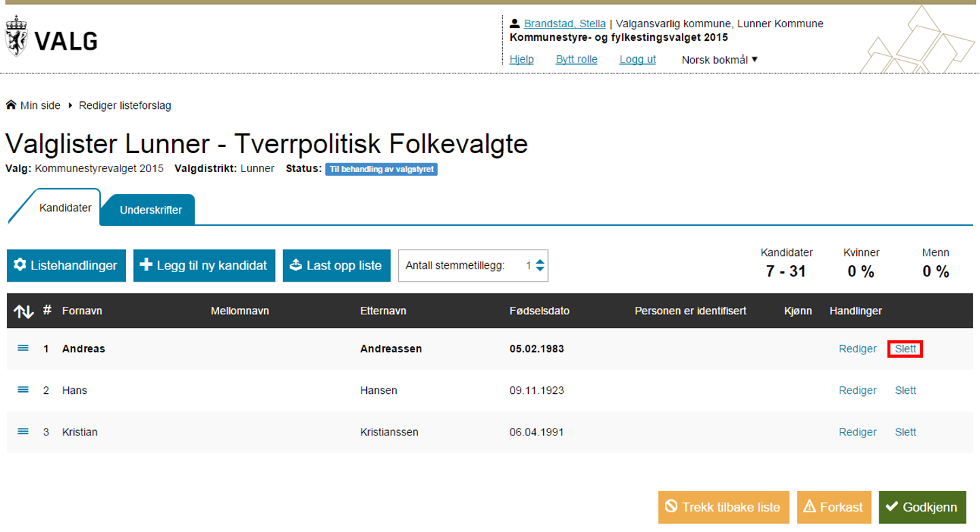The image size is (980, 532).
Task: Reject the list using Forkast
Action: coord(834,507)
